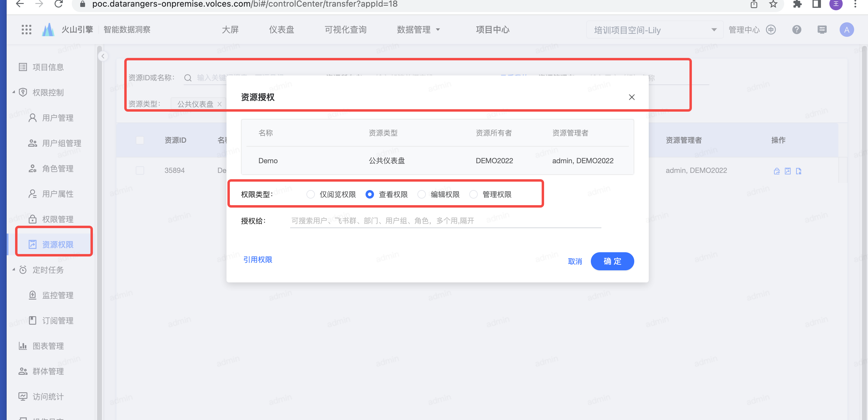Click the 引用权限 link

coord(258,259)
